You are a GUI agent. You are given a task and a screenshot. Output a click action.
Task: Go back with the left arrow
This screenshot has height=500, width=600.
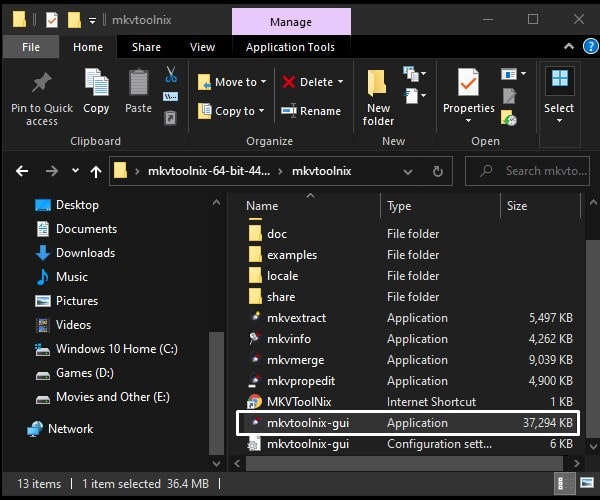22,171
